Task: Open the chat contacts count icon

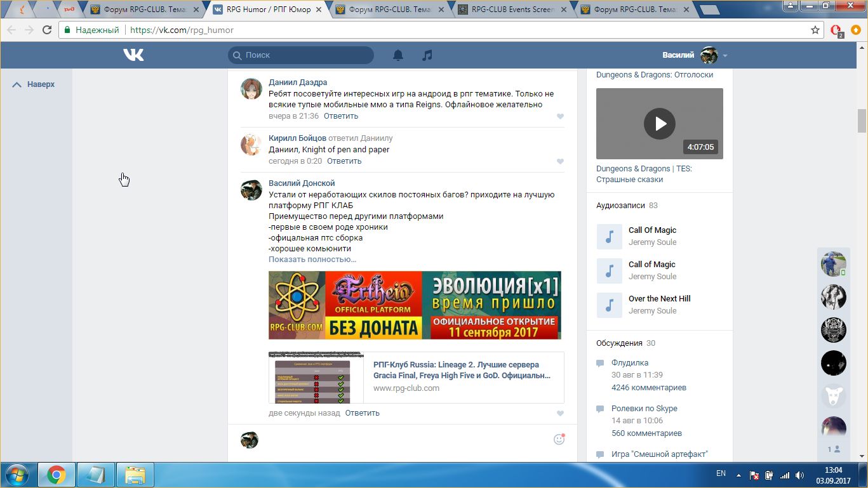Action: click(833, 449)
